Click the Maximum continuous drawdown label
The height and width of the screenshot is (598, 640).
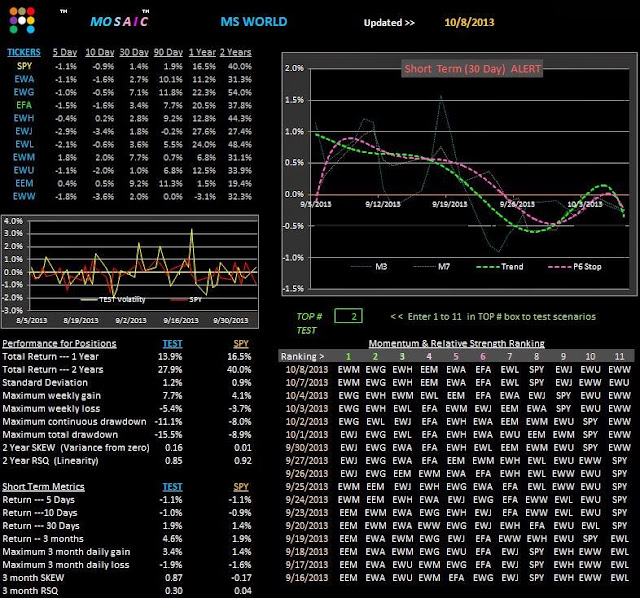[74, 422]
